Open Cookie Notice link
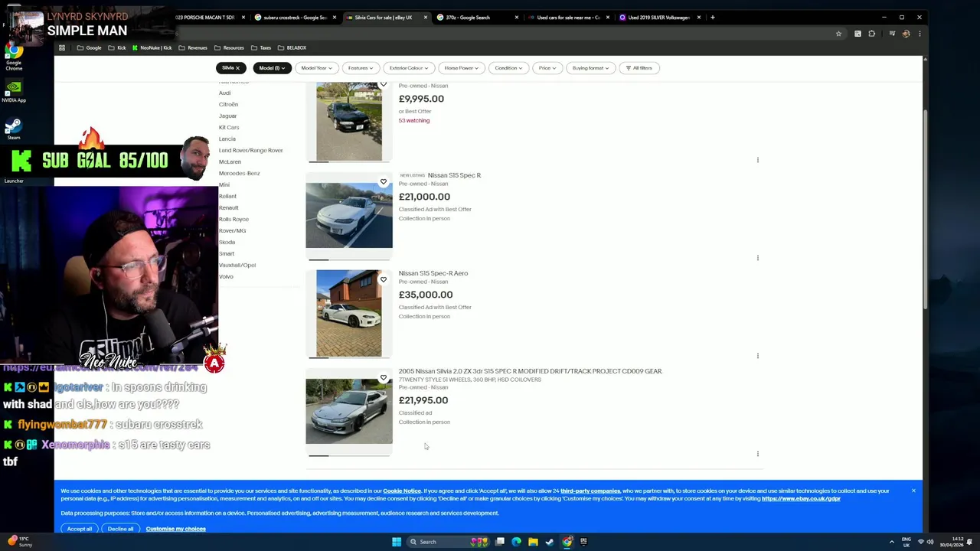The width and height of the screenshot is (980, 551). pos(402,491)
